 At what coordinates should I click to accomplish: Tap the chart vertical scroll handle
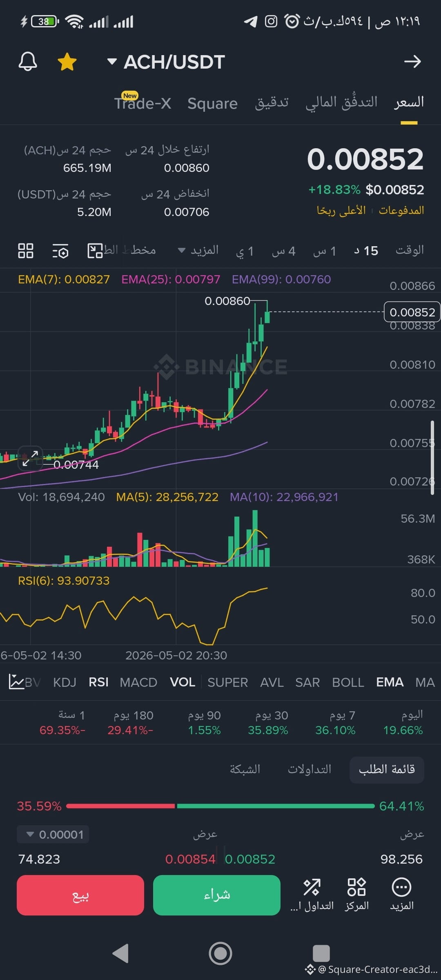coord(432,458)
